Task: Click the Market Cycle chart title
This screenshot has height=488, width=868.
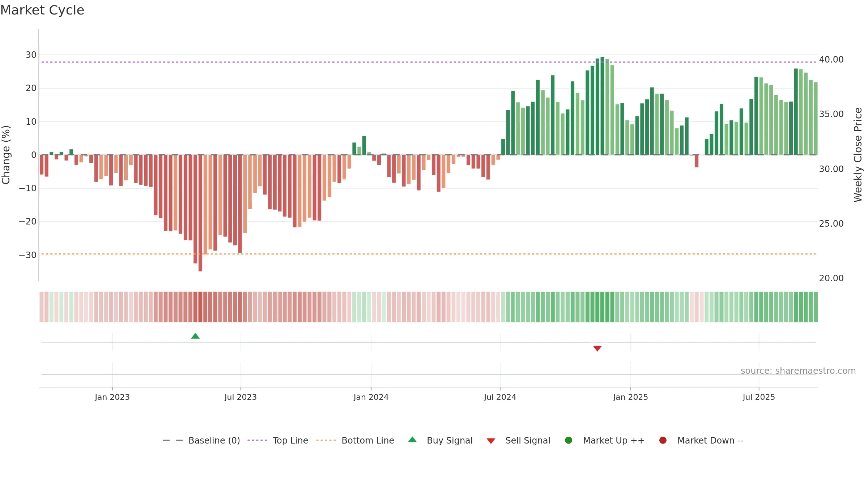Action: point(42,10)
